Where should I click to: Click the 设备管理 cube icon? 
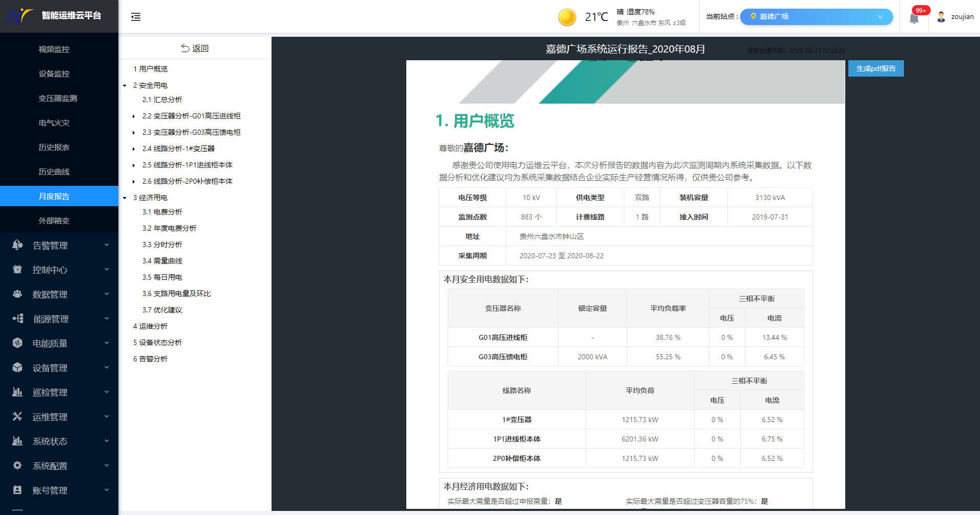(x=17, y=367)
